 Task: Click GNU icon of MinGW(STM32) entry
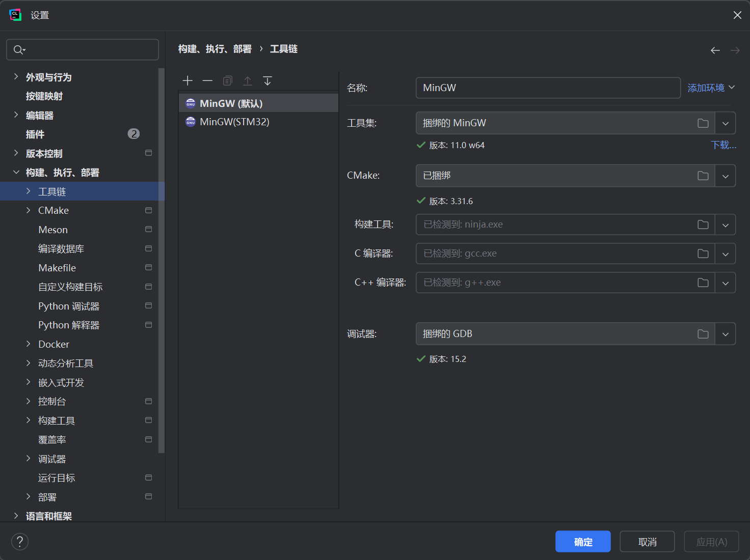(x=191, y=122)
